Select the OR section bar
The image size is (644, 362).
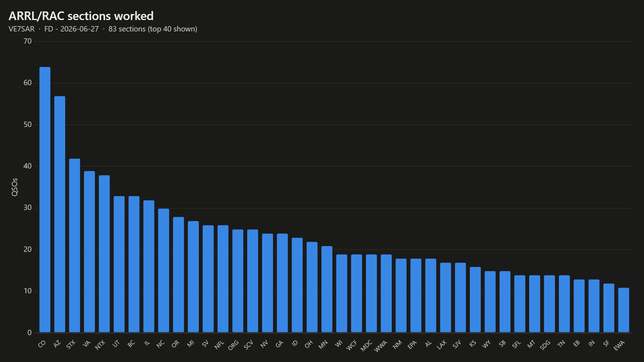(x=179, y=275)
